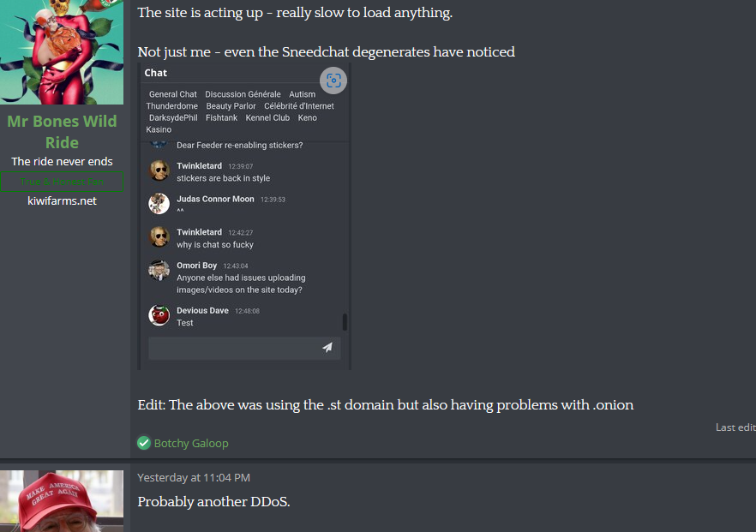Click Omori Boy's avatar in chat
The width and height of the screenshot is (756, 532).
tap(159, 271)
